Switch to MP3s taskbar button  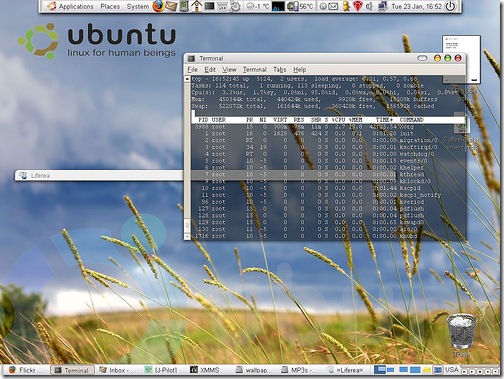(x=300, y=370)
